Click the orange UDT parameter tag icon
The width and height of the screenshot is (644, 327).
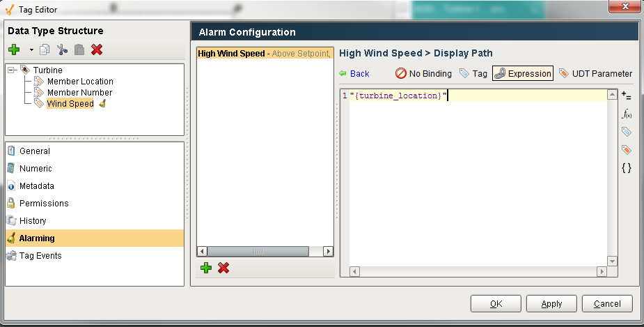(x=627, y=150)
